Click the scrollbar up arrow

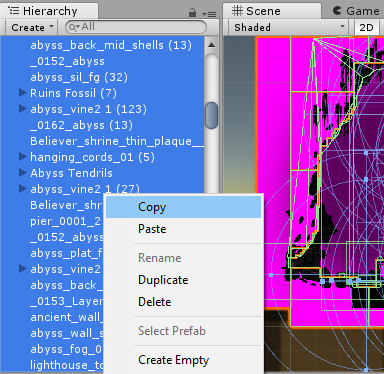coord(211,45)
